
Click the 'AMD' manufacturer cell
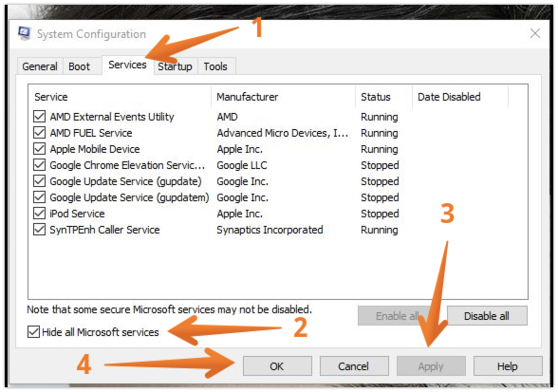coord(227,117)
